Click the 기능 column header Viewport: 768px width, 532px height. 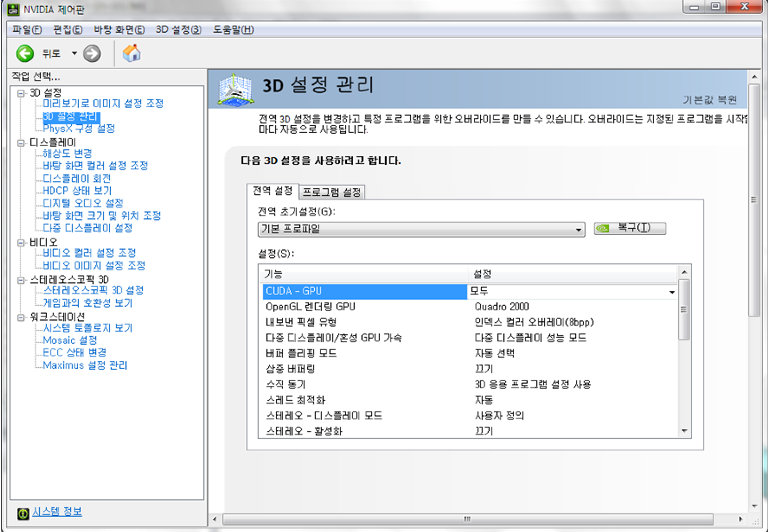[364, 274]
